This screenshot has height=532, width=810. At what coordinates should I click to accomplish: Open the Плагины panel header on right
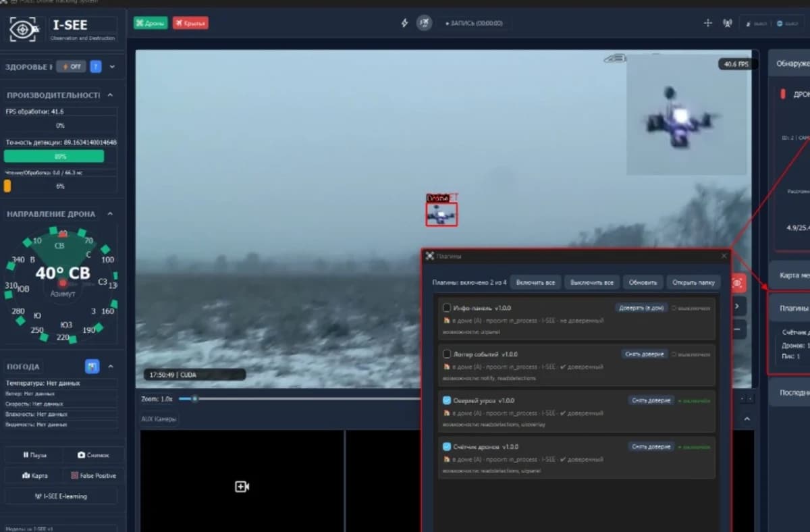click(790, 308)
